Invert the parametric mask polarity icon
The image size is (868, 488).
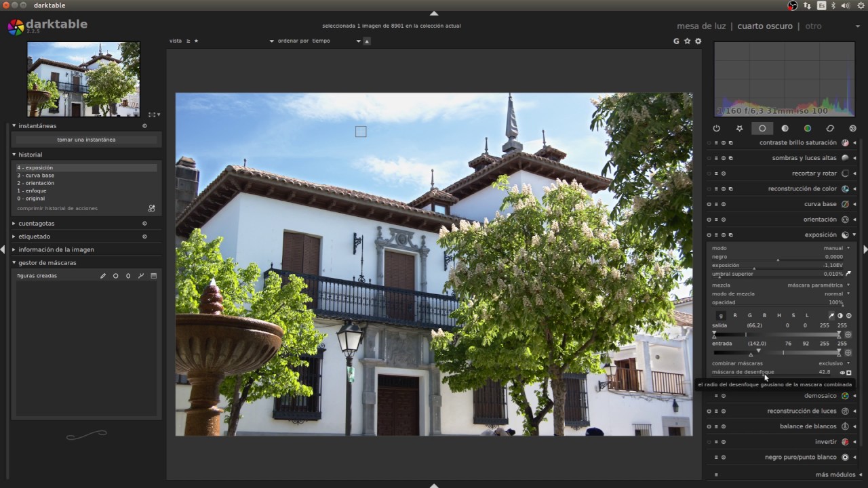click(x=840, y=315)
